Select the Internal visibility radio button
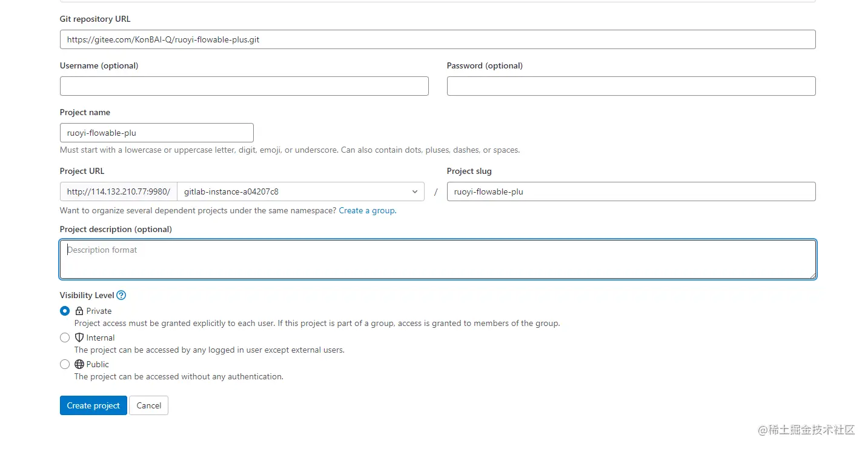The width and height of the screenshot is (868, 449). coord(65,338)
